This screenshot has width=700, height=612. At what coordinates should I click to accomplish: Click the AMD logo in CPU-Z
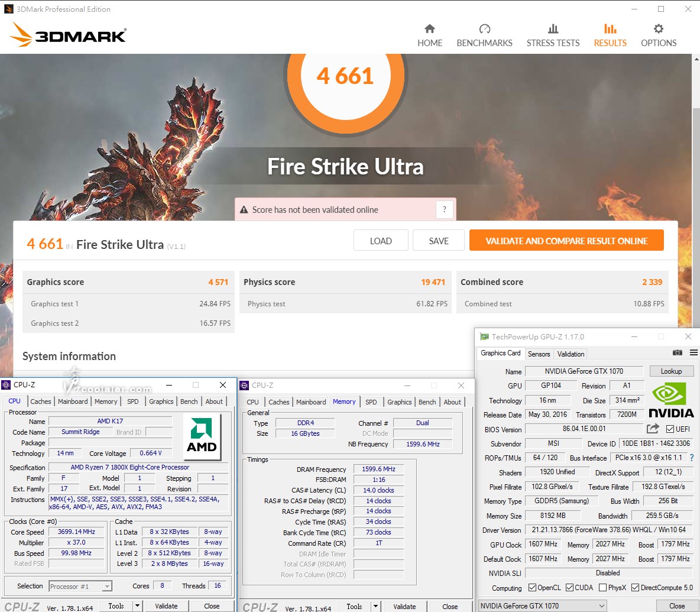(202, 436)
